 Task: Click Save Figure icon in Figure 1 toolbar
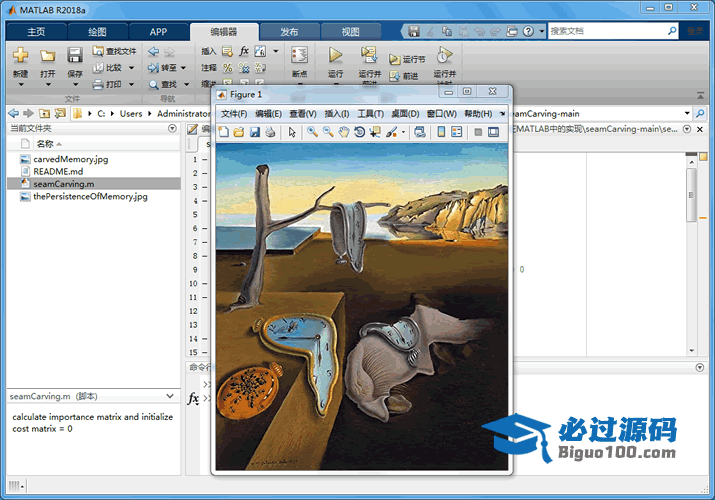254,132
